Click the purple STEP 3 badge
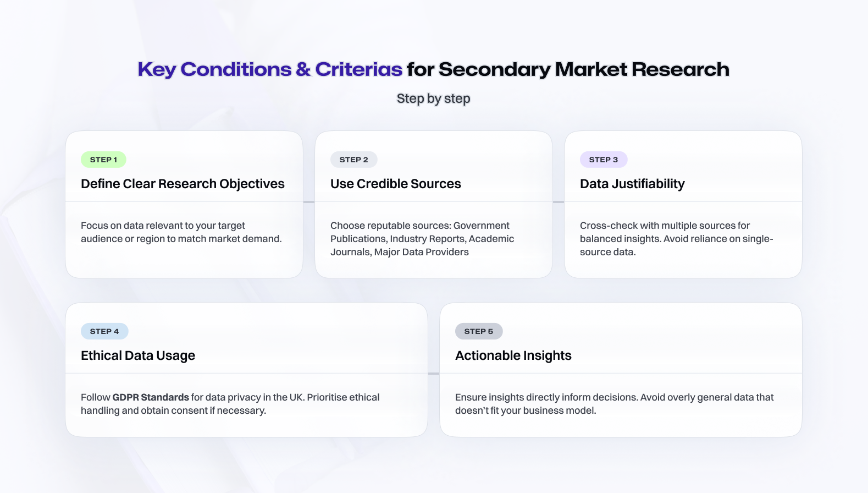868x493 pixels. 604,160
